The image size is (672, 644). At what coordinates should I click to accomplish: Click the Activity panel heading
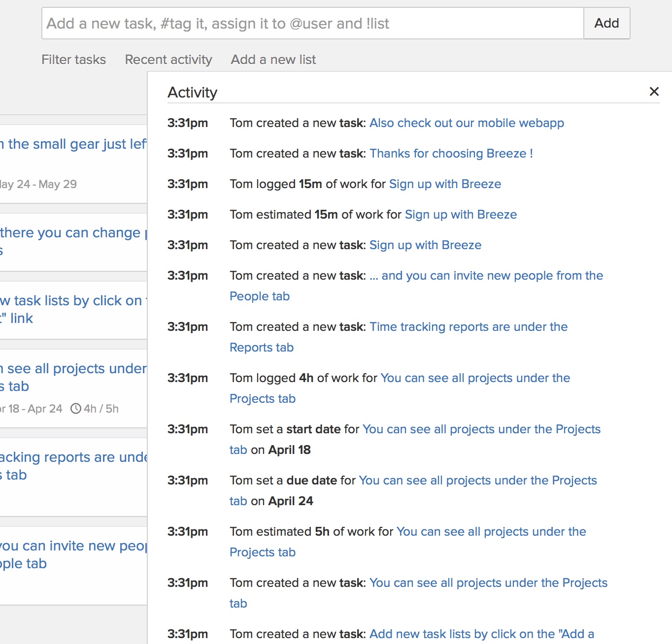[x=192, y=93]
